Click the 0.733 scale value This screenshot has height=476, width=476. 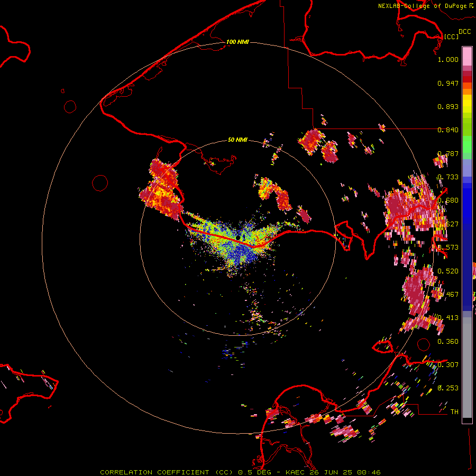448,177
